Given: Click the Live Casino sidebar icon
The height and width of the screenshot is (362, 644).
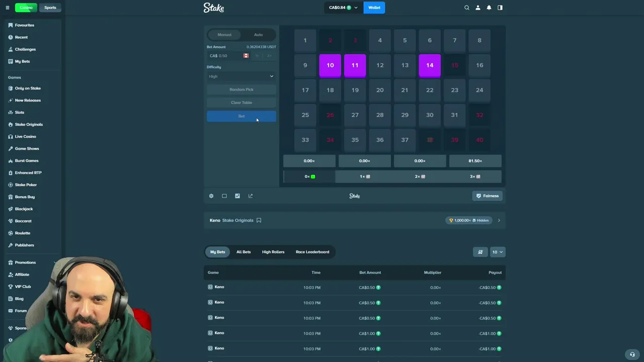Looking at the screenshot, I should pyautogui.click(x=11, y=137).
